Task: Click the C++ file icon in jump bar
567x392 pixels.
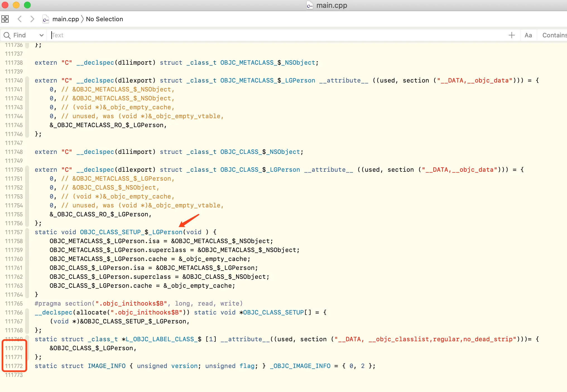Action: (45, 19)
